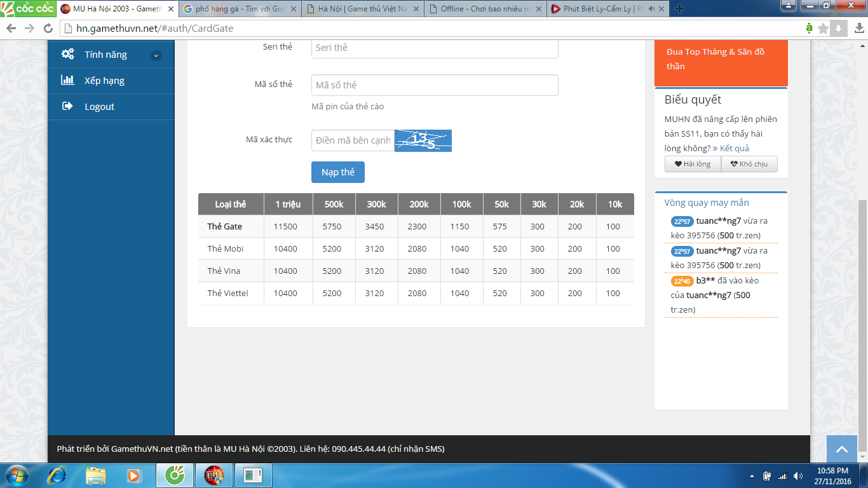Click the Loại thẻ column header
Screen dimensions: 868x488
click(x=231, y=204)
